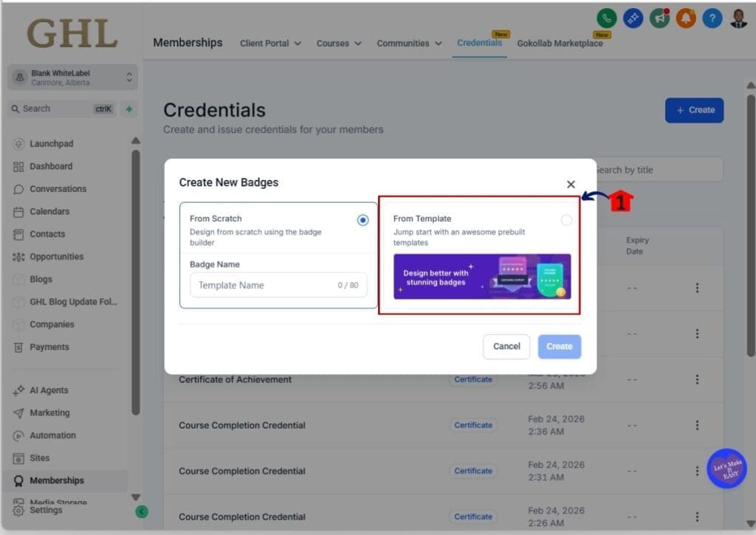Click the Create button in the dialog
Screen dimensions: 756x535
[559, 346]
